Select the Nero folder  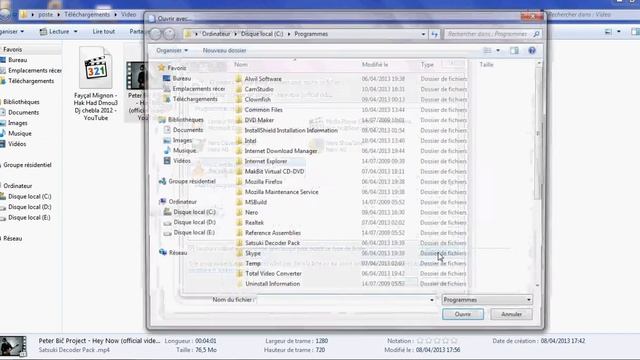[251, 212]
